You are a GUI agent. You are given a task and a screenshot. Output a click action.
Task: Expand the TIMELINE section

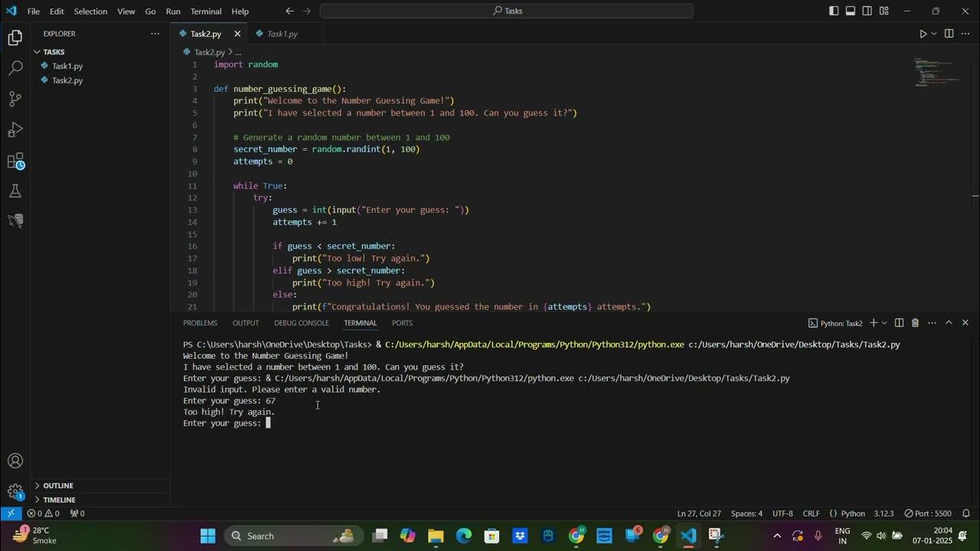click(100, 500)
